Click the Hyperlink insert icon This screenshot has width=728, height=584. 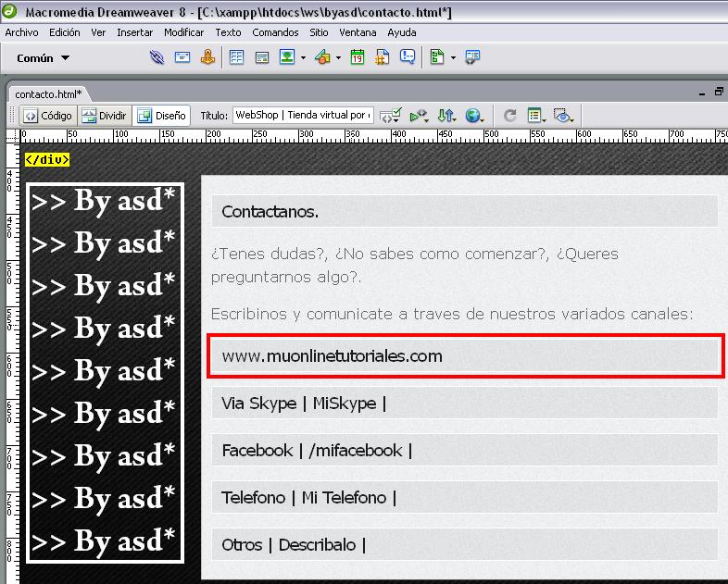point(157,57)
